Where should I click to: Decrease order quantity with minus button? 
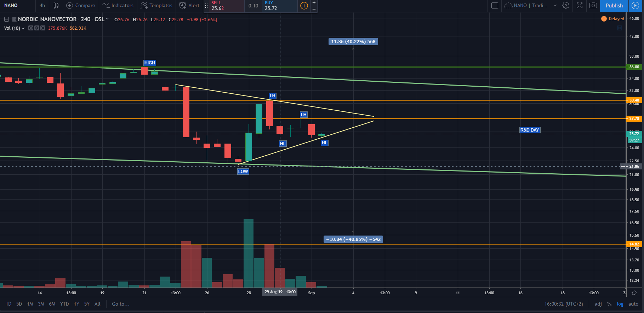pyautogui.click(x=314, y=9)
